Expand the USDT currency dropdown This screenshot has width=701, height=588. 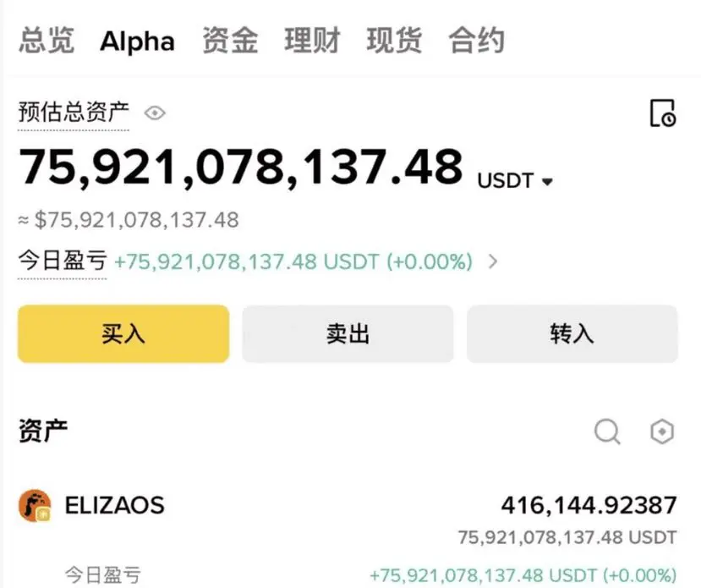[547, 182]
